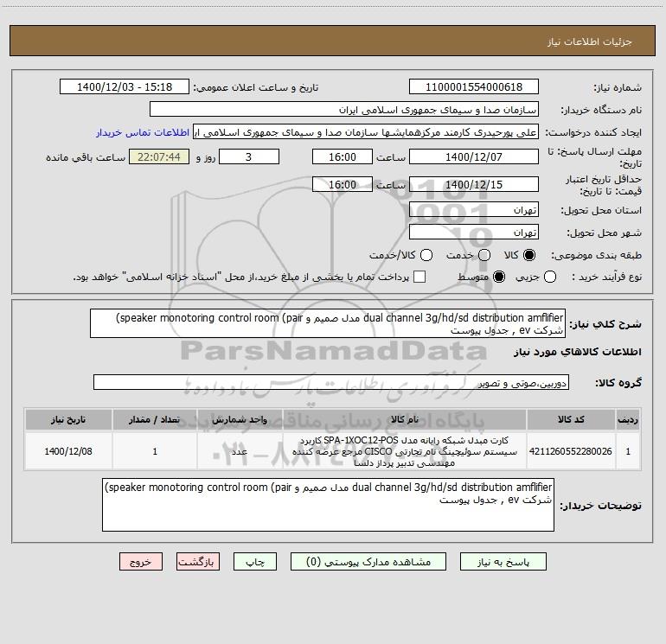
Task: Click the بازگشت back button
Action: (198, 562)
